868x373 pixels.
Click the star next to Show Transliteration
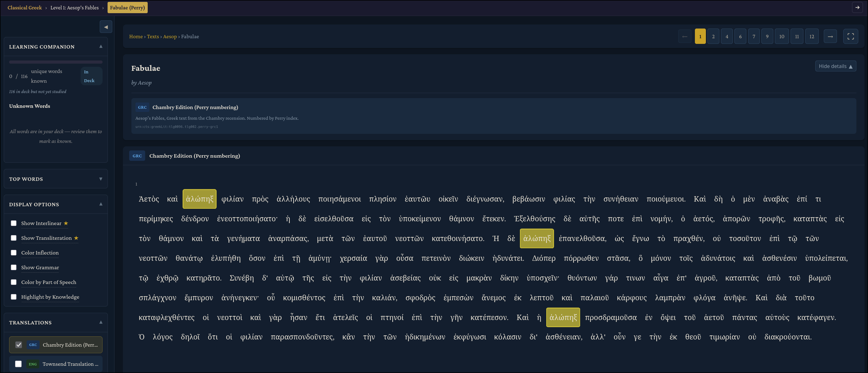76,238
